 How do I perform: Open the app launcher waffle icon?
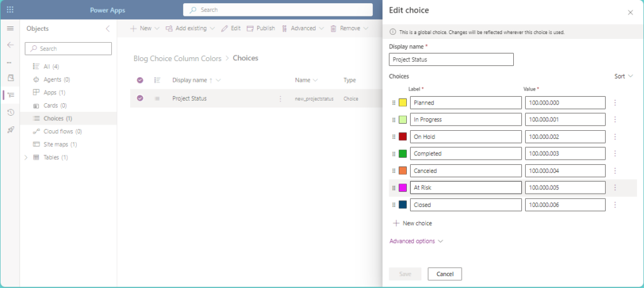click(x=10, y=9)
